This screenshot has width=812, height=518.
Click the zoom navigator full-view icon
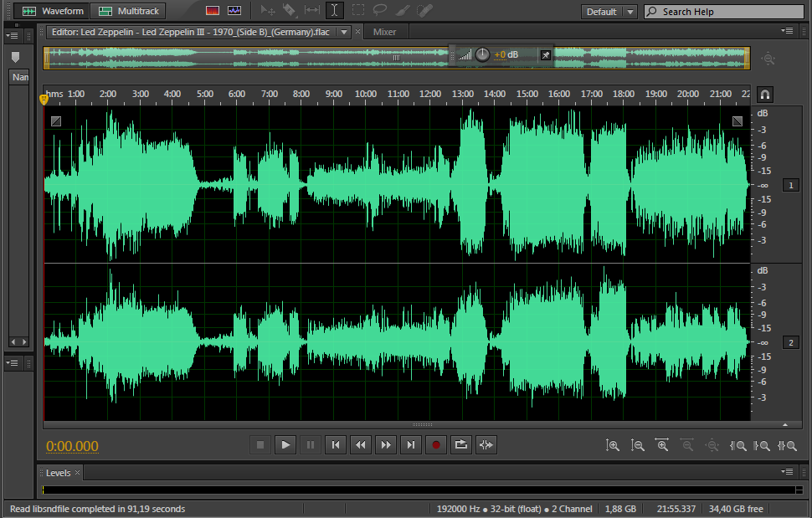coord(768,59)
